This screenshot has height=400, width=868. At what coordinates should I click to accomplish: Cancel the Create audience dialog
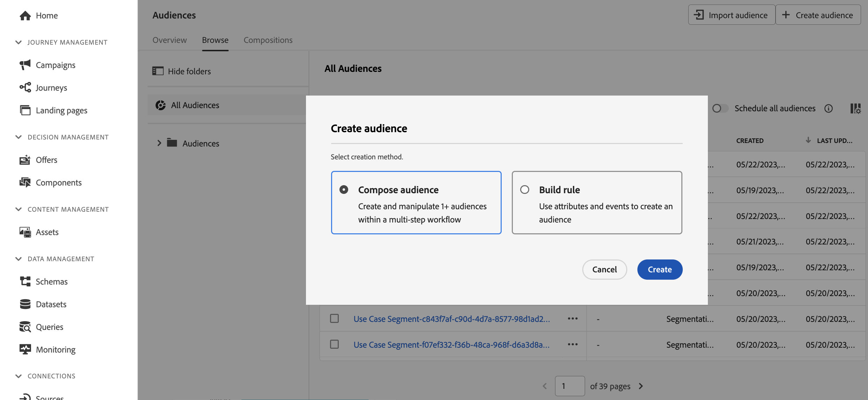[x=604, y=270]
